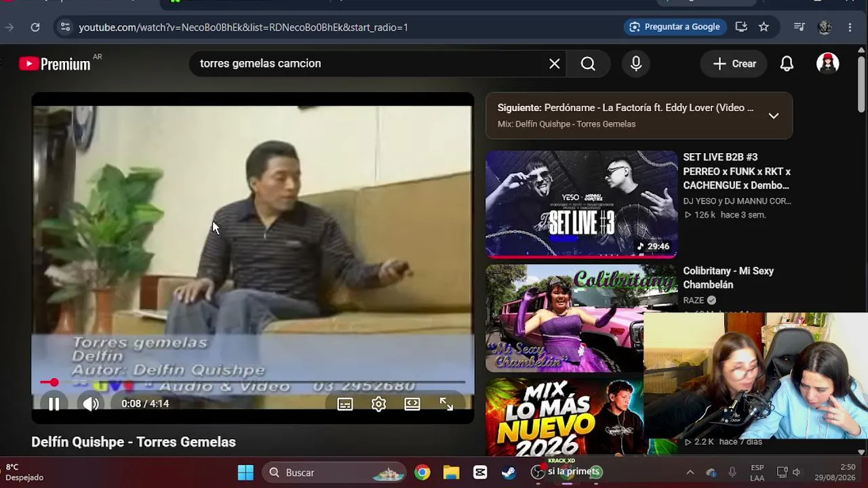
Task: Open CapCut from the taskbar
Action: point(480,472)
